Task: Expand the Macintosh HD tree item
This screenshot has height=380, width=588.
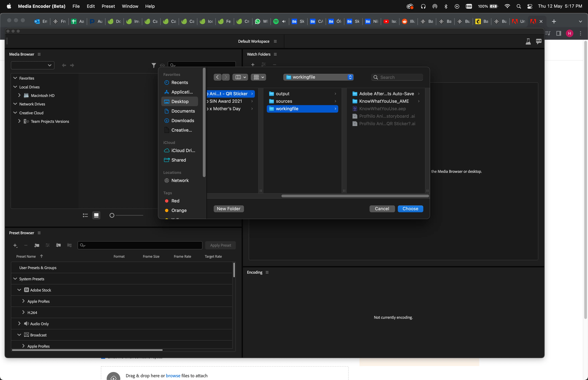Action: [x=20, y=95]
